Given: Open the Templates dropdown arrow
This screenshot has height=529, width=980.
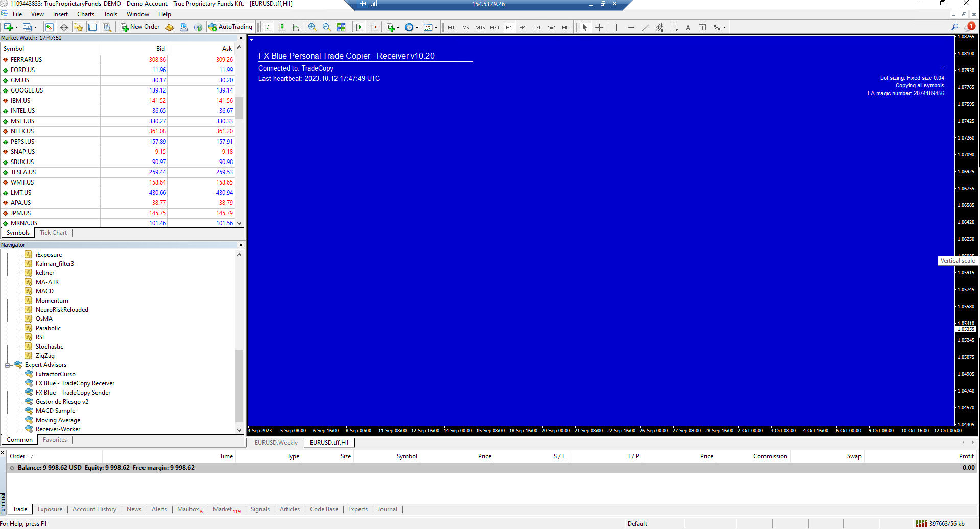Looking at the screenshot, I should point(435,27).
